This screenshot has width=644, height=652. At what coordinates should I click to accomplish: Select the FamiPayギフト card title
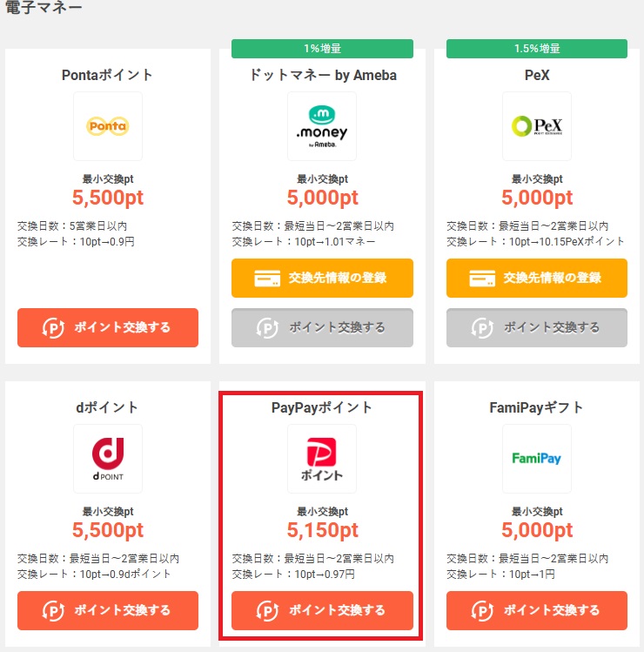pyautogui.click(x=536, y=407)
